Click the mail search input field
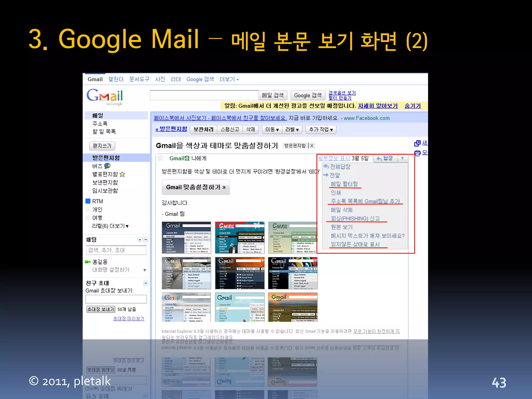 point(204,95)
